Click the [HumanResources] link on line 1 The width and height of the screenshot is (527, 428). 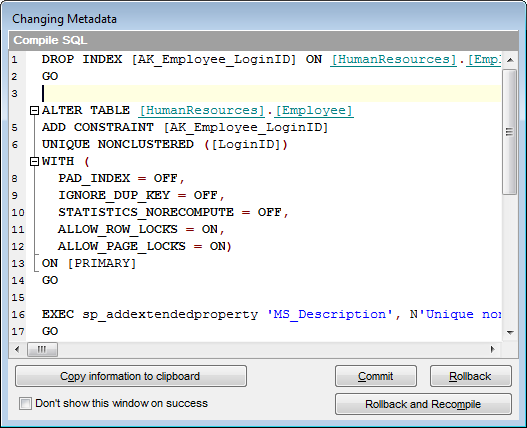click(394, 60)
